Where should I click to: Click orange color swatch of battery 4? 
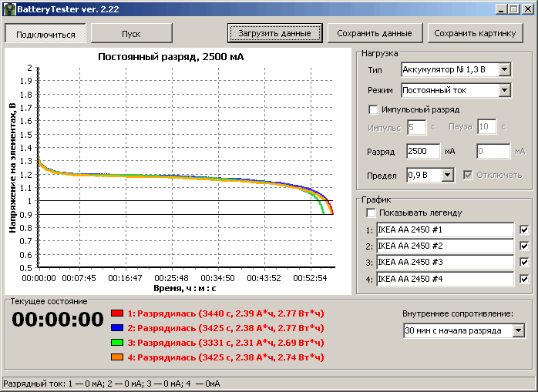[117, 357]
